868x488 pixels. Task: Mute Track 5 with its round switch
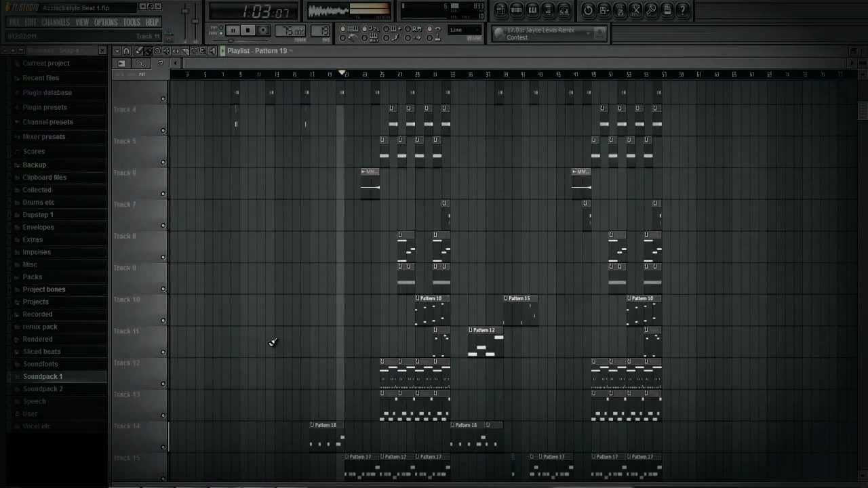click(x=163, y=163)
